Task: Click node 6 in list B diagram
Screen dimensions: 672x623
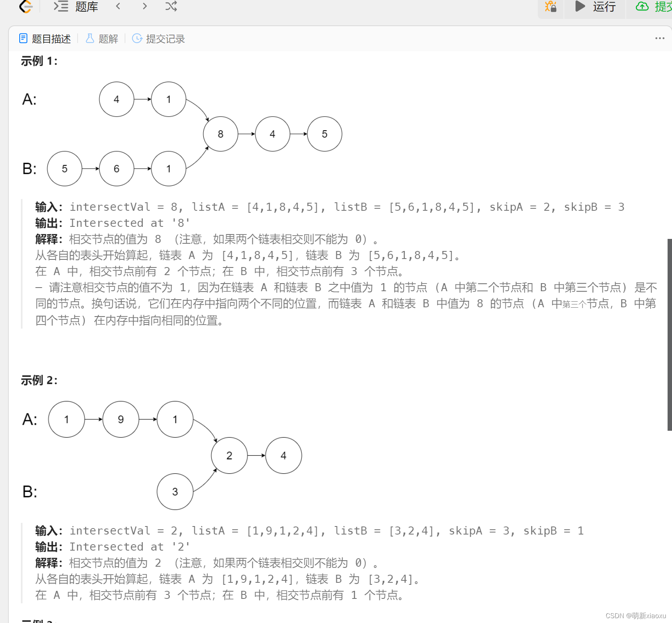Action: click(117, 169)
